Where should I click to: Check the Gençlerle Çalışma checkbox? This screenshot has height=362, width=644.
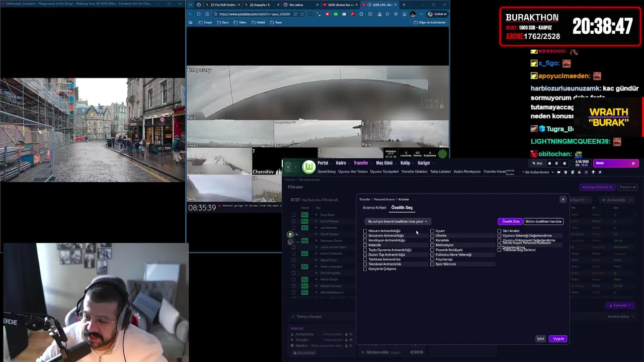point(365,269)
